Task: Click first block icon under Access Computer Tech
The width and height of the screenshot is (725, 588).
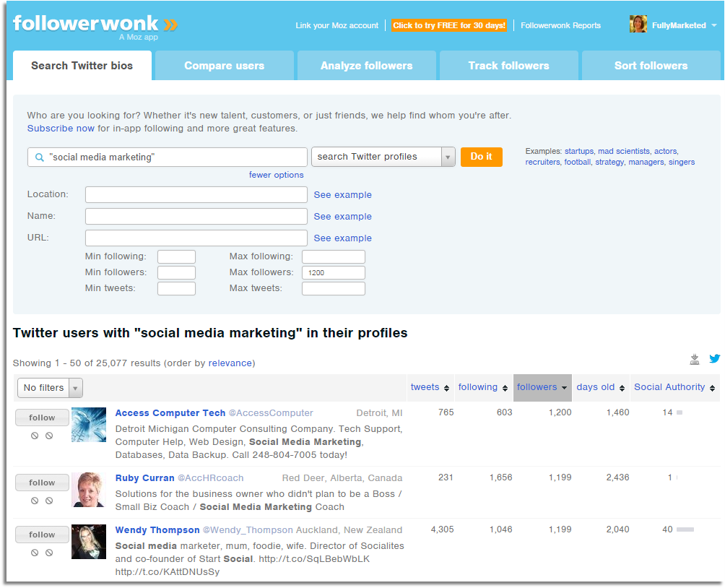Action: click(35, 436)
